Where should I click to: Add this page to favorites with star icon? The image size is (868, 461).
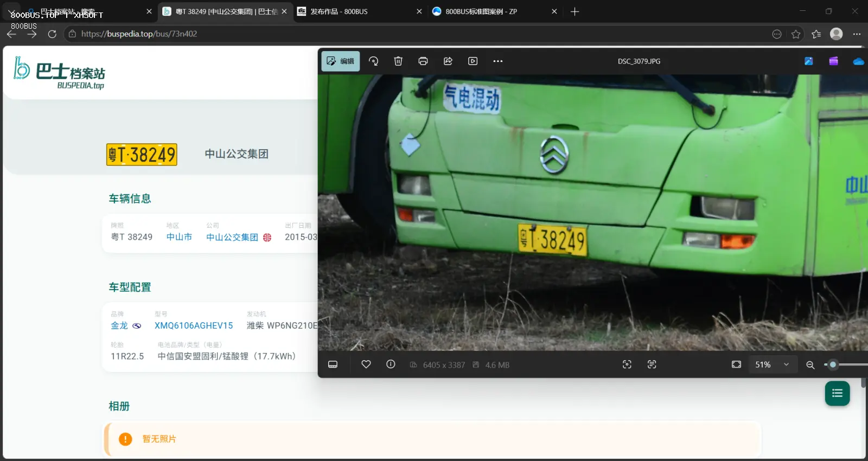coord(796,34)
